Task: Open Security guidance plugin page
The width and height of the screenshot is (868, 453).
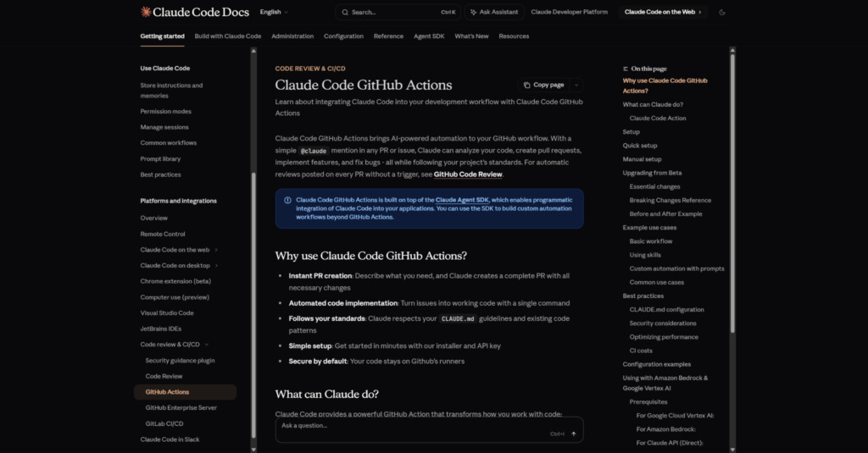Action: tap(180, 361)
